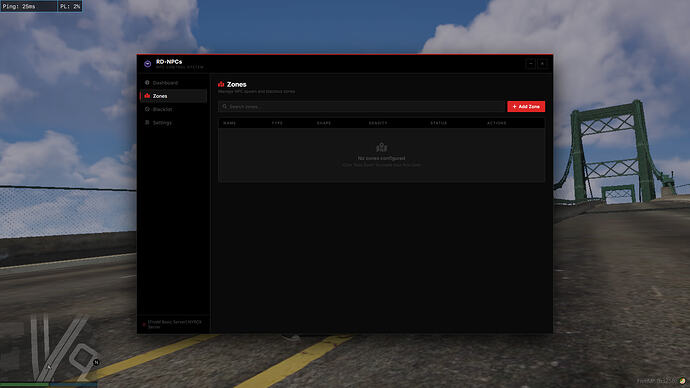Click the DENSITY column header
The width and height of the screenshot is (690, 388).
(x=378, y=123)
